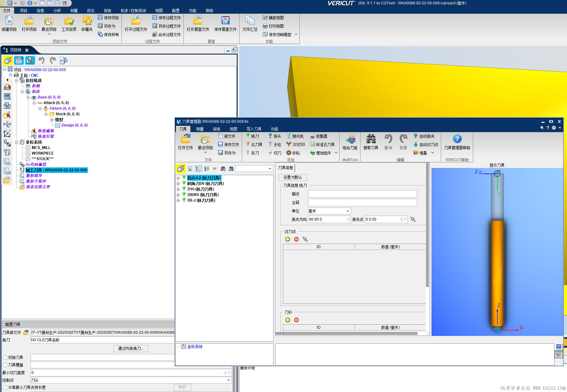The image size is (567, 392).
Task: Open the 工作目录 working directory icon
Action: point(69,21)
